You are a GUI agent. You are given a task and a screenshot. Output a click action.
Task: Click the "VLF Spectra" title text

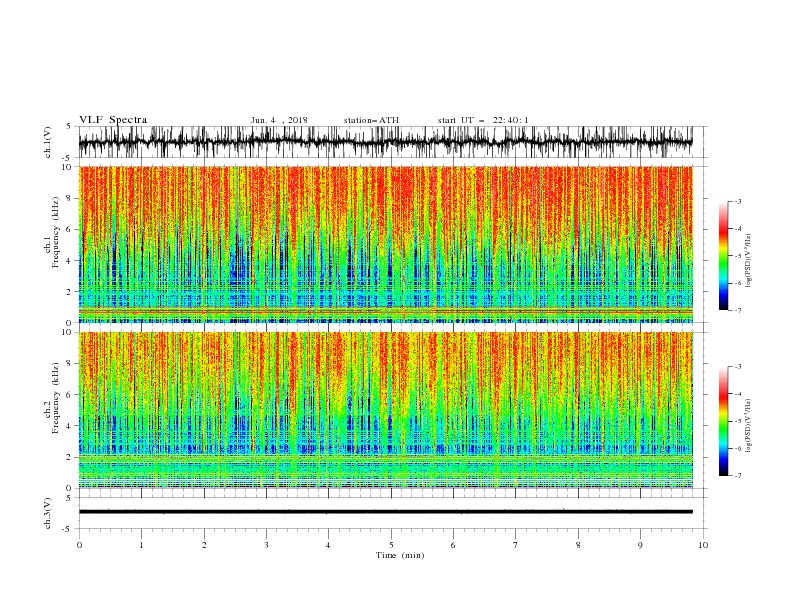(113, 120)
